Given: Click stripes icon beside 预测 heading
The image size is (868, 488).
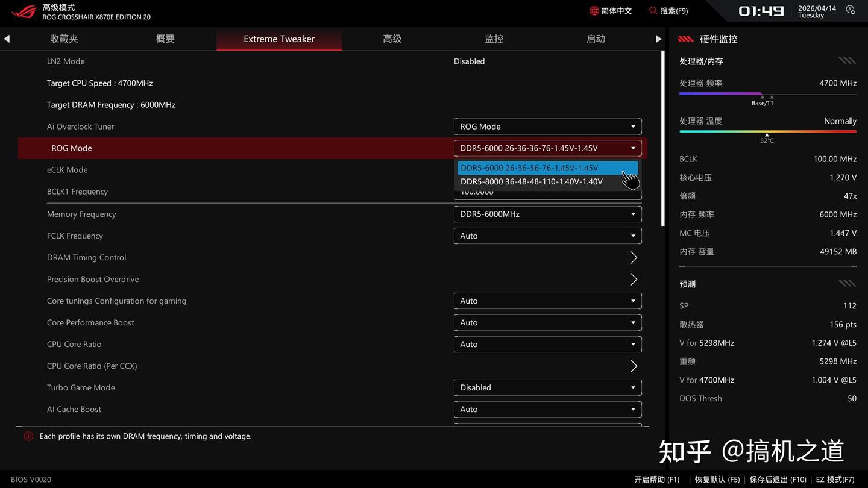Looking at the screenshot, I should [x=847, y=284].
